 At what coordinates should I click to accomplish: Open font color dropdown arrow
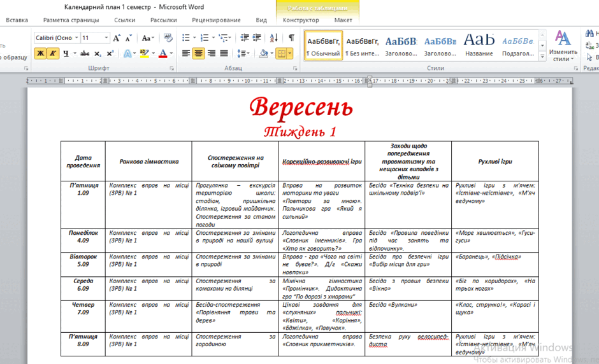(x=171, y=53)
